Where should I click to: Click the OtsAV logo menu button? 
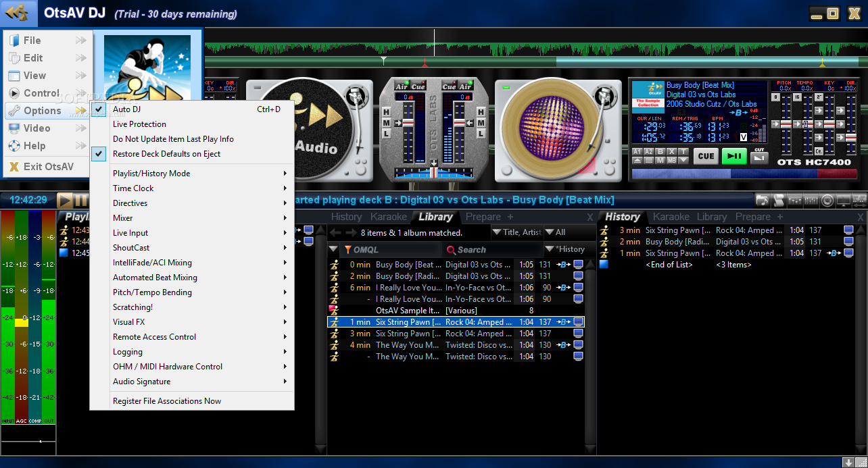(19, 13)
